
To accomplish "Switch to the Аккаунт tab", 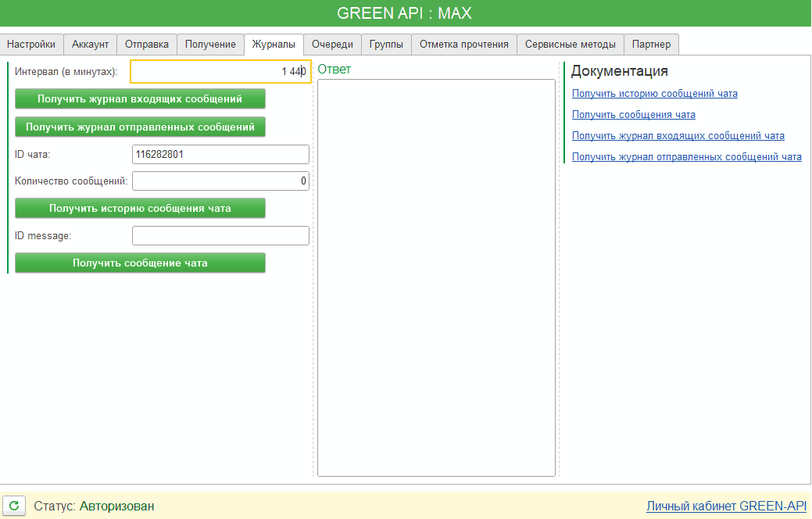I will click(x=91, y=45).
